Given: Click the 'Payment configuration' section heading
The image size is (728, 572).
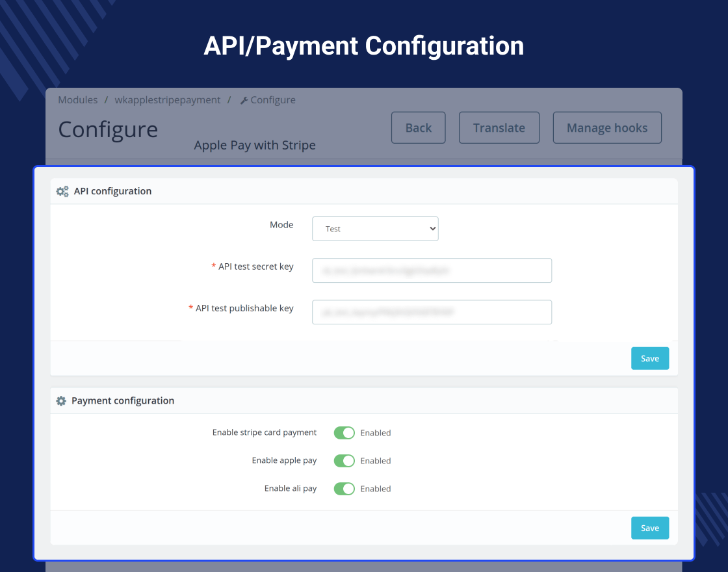Looking at the screenshot, I should click(123, 400).
